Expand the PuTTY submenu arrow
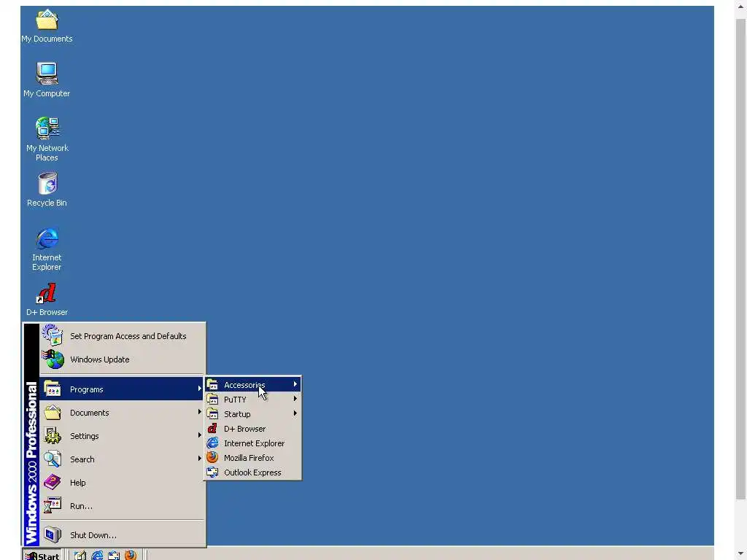Viewport: 747px width, 560px height. tap(295, 399)
